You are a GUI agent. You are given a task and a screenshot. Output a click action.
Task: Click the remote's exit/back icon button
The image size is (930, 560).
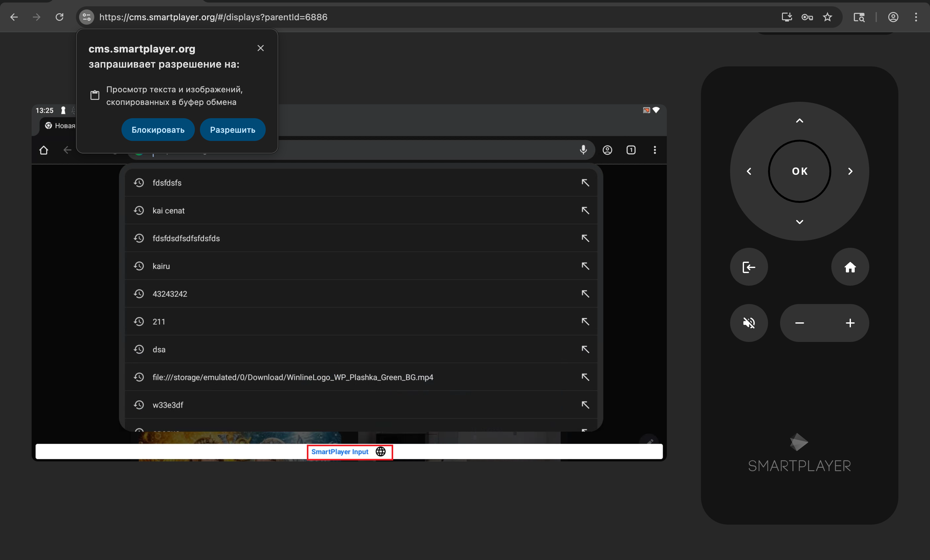pos(748,267)
